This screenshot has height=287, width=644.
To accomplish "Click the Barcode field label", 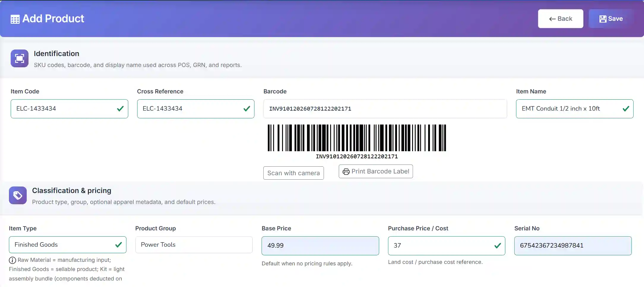I will pos(275,91).
